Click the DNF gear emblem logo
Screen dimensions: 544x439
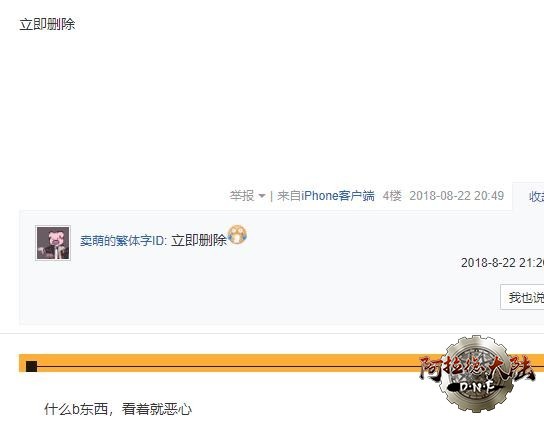(476, 374)
